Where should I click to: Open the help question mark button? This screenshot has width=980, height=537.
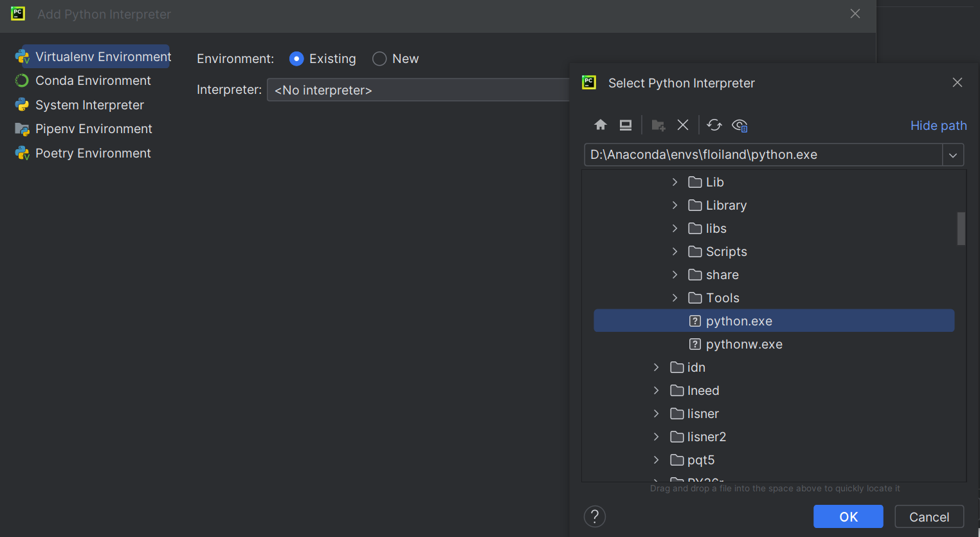coord(595,516)
